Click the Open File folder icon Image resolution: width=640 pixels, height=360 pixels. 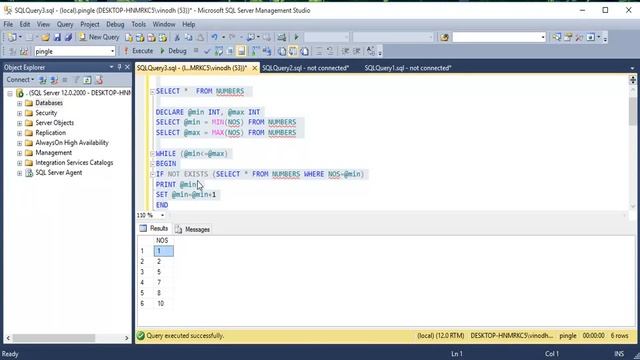click(45, 38)
